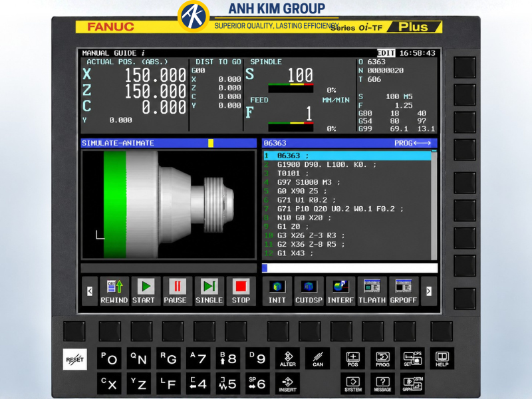Tap the O address key
The image size is (532, 399).
(x=109, y=358)
